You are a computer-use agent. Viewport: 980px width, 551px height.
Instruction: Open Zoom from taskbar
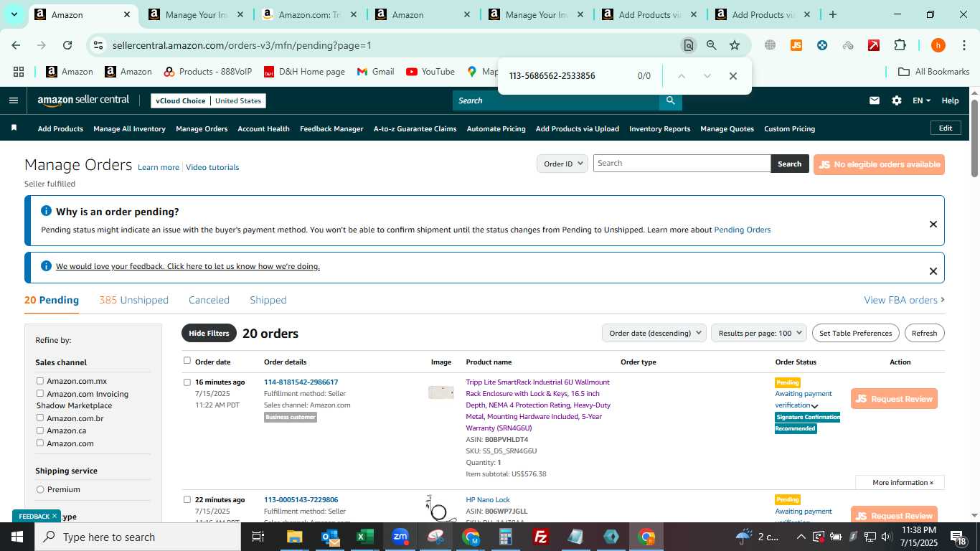coord(400,537)
